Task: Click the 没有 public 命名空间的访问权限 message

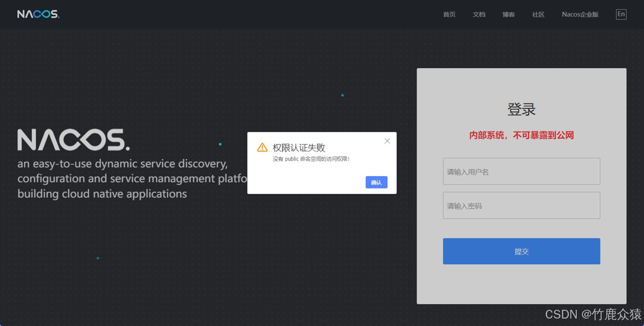Action: click(311, 159)
